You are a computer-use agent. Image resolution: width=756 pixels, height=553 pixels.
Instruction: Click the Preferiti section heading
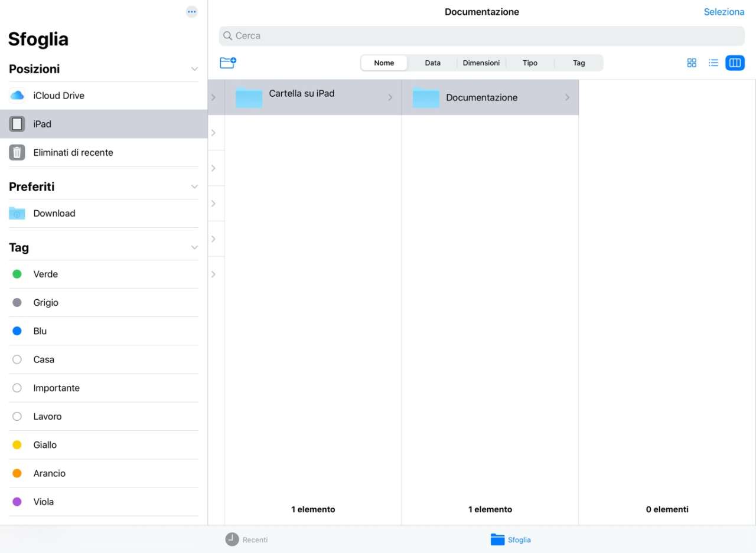pos(32,186)
